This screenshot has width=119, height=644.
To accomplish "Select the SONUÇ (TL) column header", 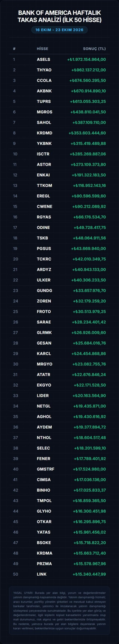I will [94, 49].
